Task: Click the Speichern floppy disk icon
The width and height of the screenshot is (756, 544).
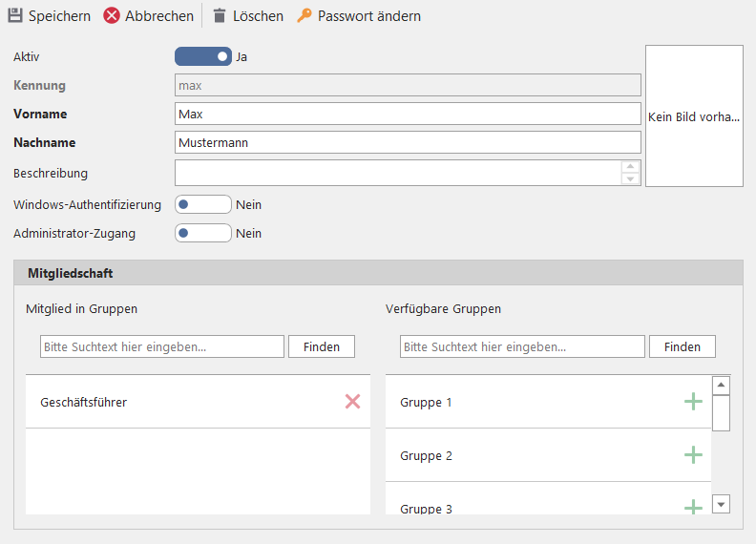Action: (15, 16)
